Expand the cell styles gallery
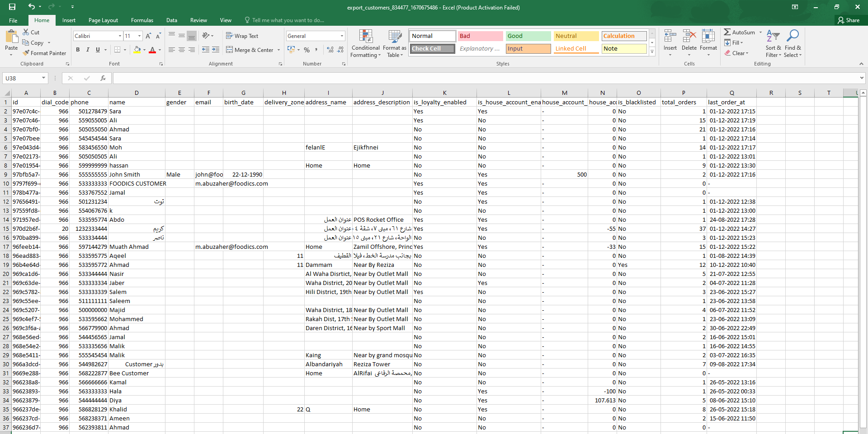The height and width of the screenshot is (434, 868). coord(652,52)
